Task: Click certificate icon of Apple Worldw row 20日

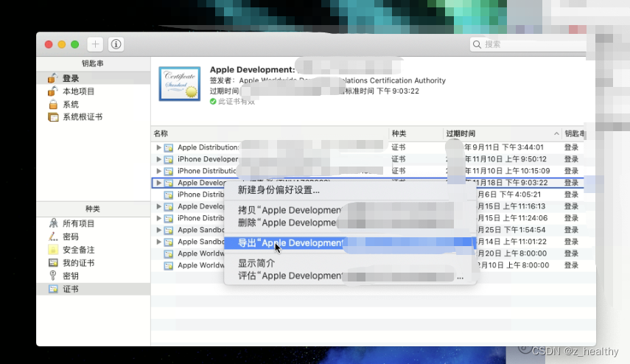Action: click(x=169, y=253)
